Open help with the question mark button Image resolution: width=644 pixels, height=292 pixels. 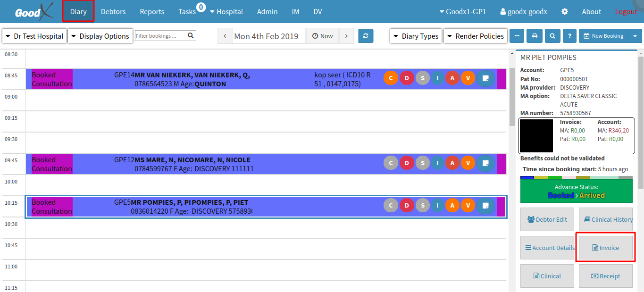coord(569,36)
